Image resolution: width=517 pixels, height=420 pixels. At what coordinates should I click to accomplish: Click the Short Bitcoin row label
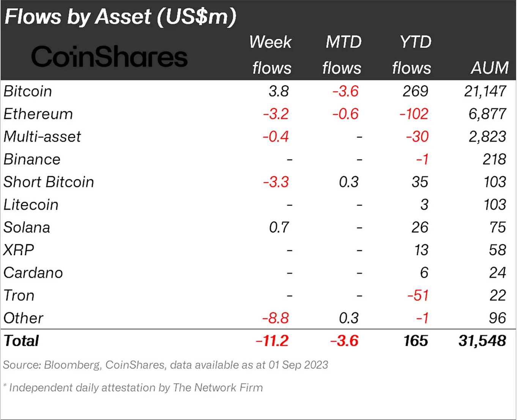pos(49,182)
